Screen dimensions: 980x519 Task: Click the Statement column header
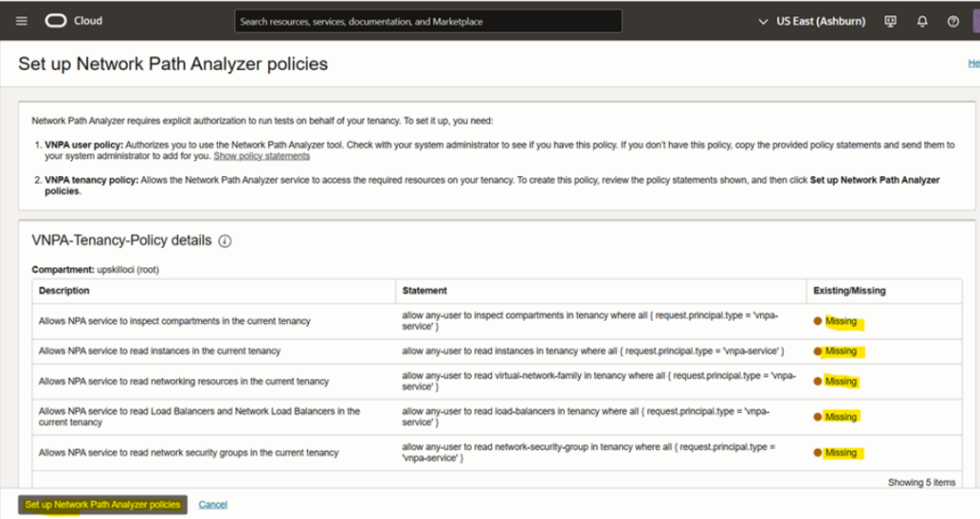[x=424, y=290]
